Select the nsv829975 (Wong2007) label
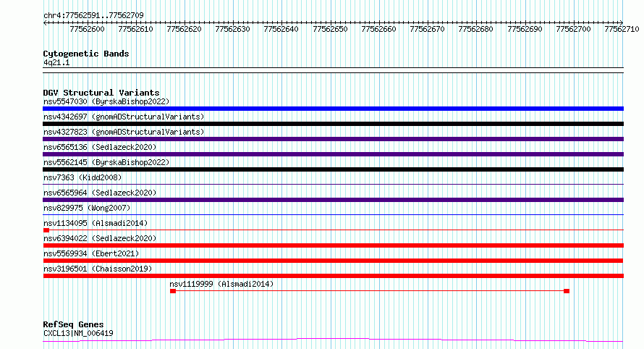The image size is (644, 349). click(x=87, y=208)
